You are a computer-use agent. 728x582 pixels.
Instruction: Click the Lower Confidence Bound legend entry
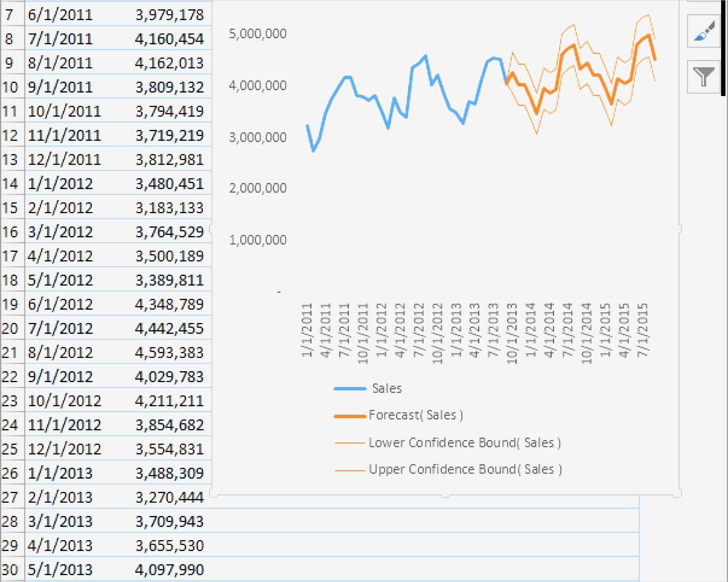pos(464,443)
